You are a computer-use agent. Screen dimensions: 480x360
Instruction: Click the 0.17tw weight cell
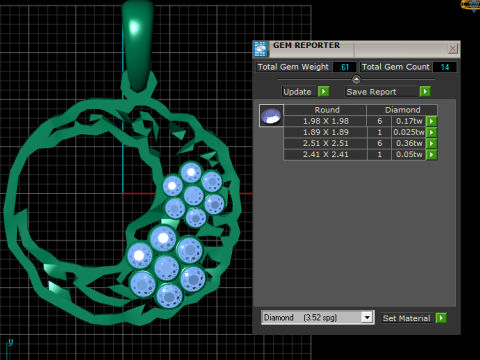coord(409,121)
